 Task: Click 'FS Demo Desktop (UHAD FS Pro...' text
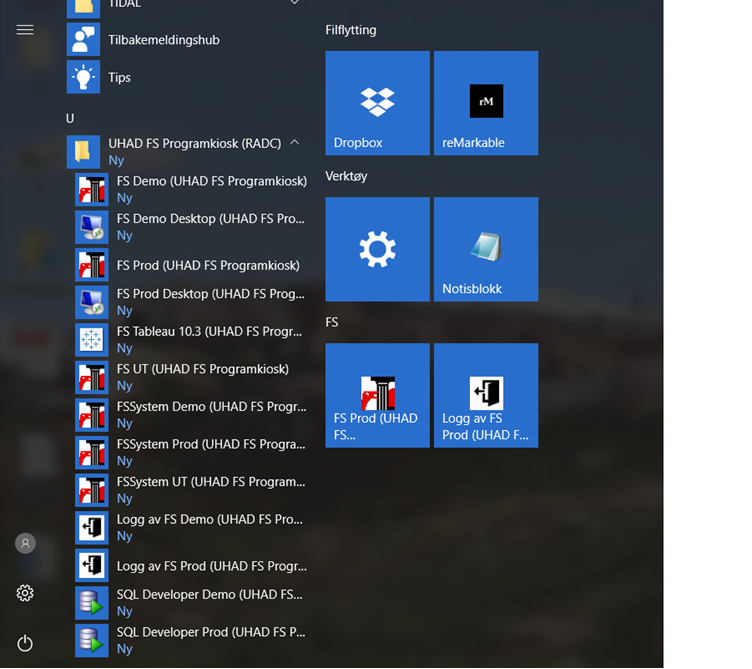click(211, 219)
